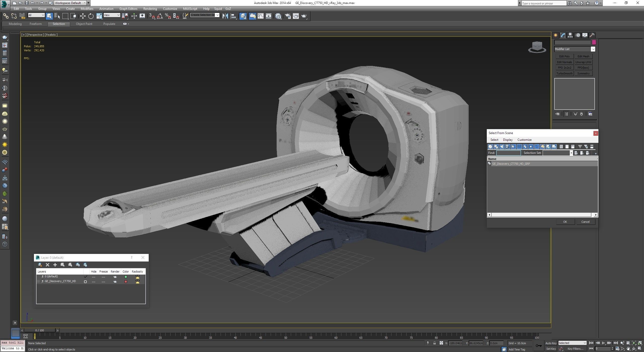
Task: Activate the Select Object tool
Action: (x=49, y=16)
